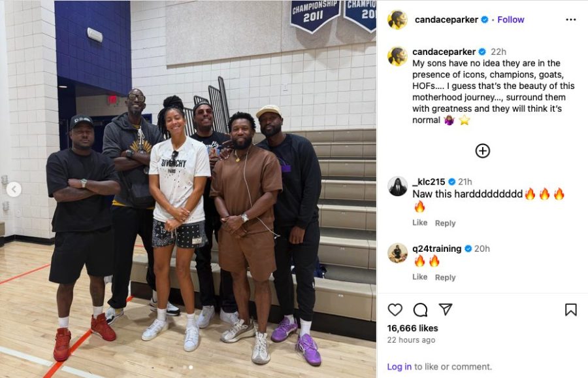This screenshot has height=378, width=588.
Task: Like the _klc215 comment
Action: (419, 222)
